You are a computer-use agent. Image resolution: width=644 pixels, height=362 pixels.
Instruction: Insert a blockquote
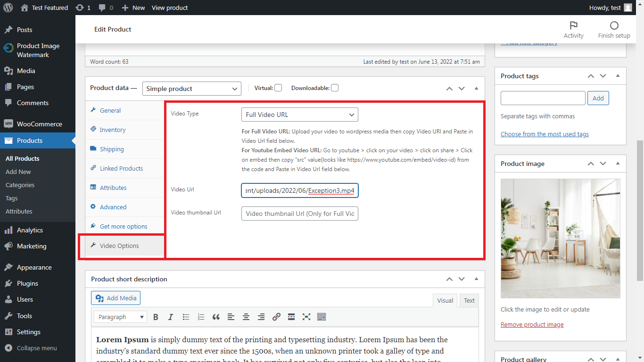216,317
